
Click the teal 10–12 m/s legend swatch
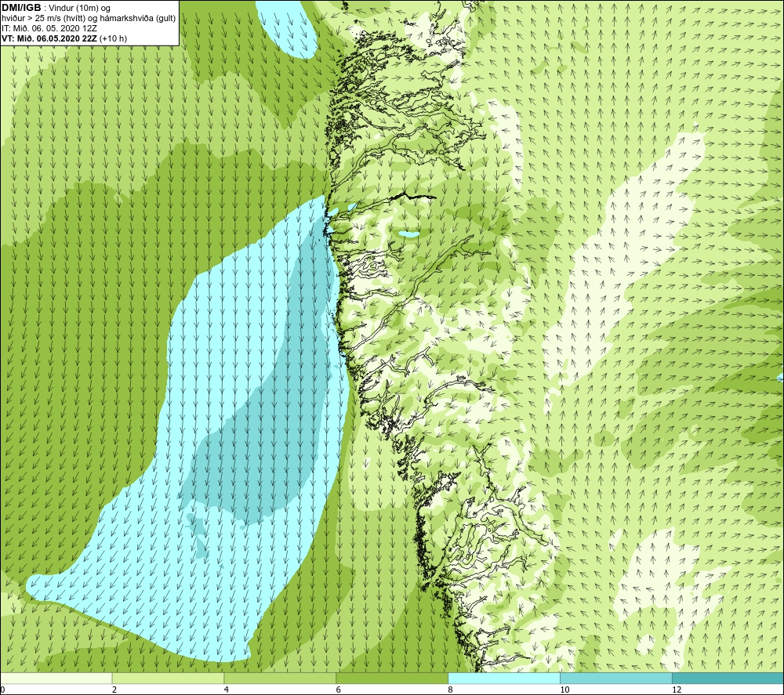(x=616, y=679)
